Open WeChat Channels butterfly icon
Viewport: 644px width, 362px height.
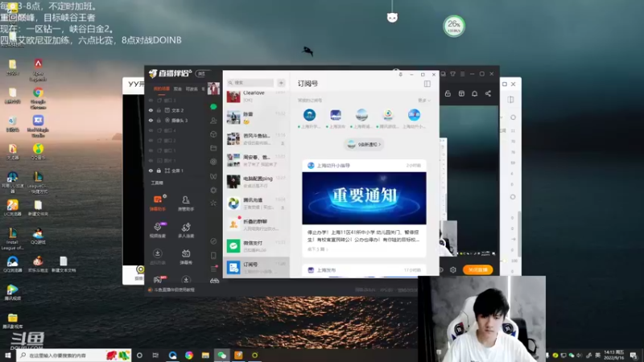coord(213,176)
